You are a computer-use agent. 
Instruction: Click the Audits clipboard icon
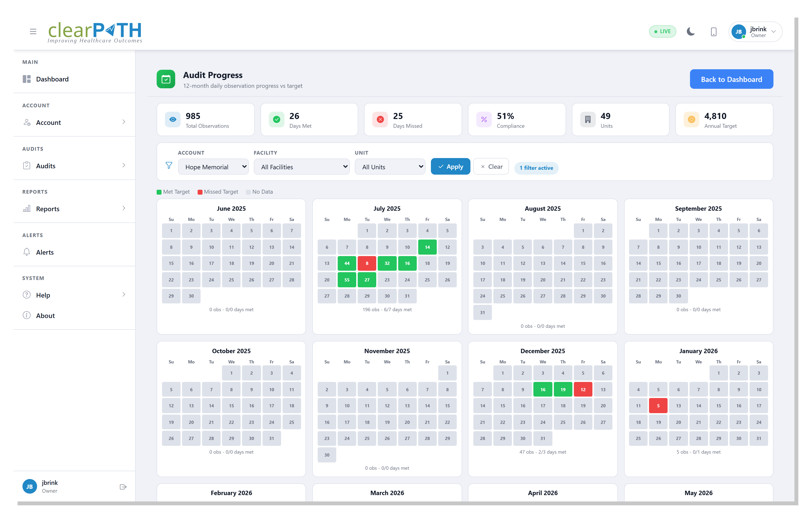[x=27, y=165]
